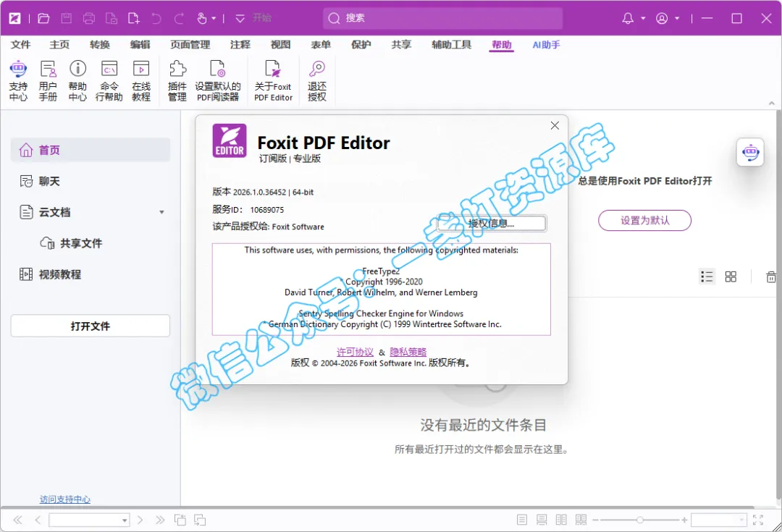Switch to the Comment (注释) tab

240,44
